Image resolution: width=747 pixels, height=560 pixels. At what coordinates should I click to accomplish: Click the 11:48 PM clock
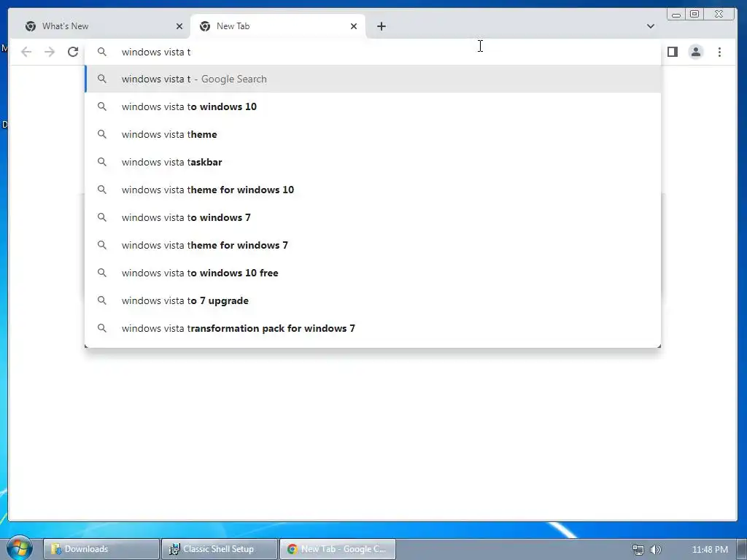(710, 550)
